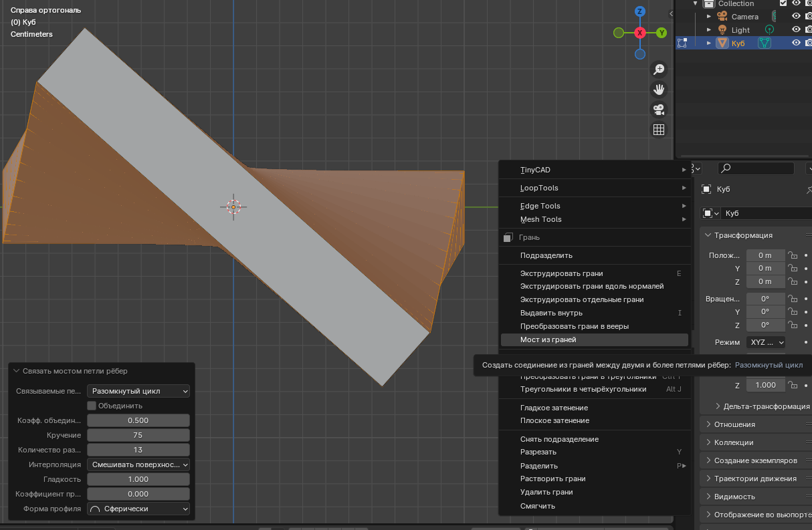Click the Light object bulb icon
Screen dimensions: 812x530
click(x=722, y=30)
